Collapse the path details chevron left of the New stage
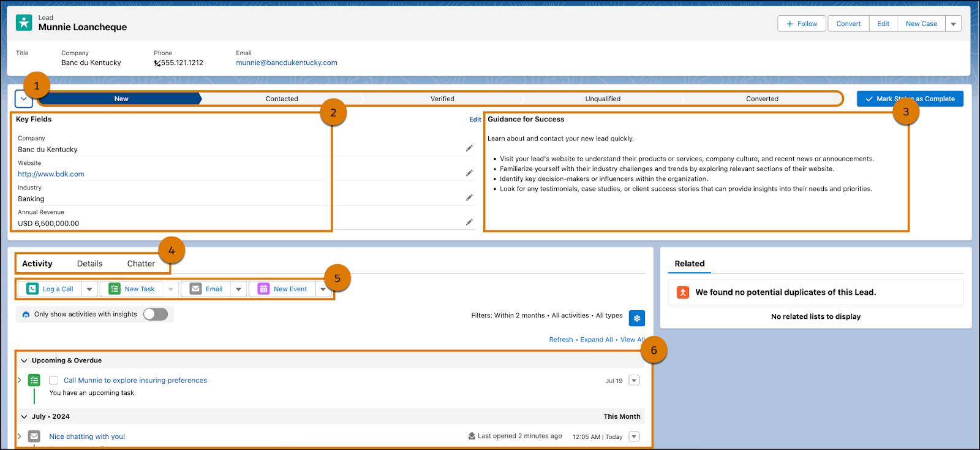The width and height of the screenshot is (980, 450). [x=24, y=99]
